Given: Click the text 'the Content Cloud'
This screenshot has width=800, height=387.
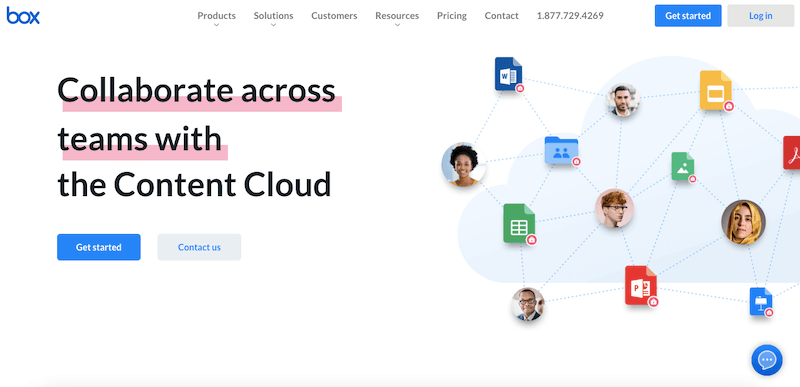Looking at the screenshot, I should click(194, 184).
